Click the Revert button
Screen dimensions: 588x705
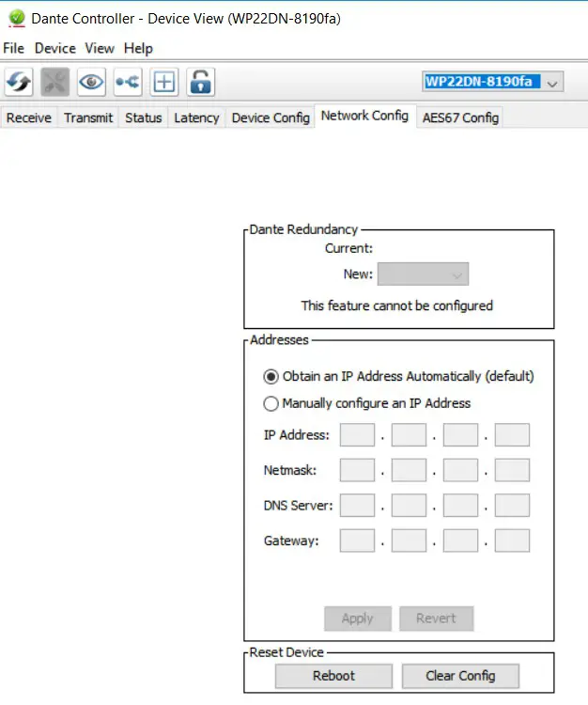[436, 619]
